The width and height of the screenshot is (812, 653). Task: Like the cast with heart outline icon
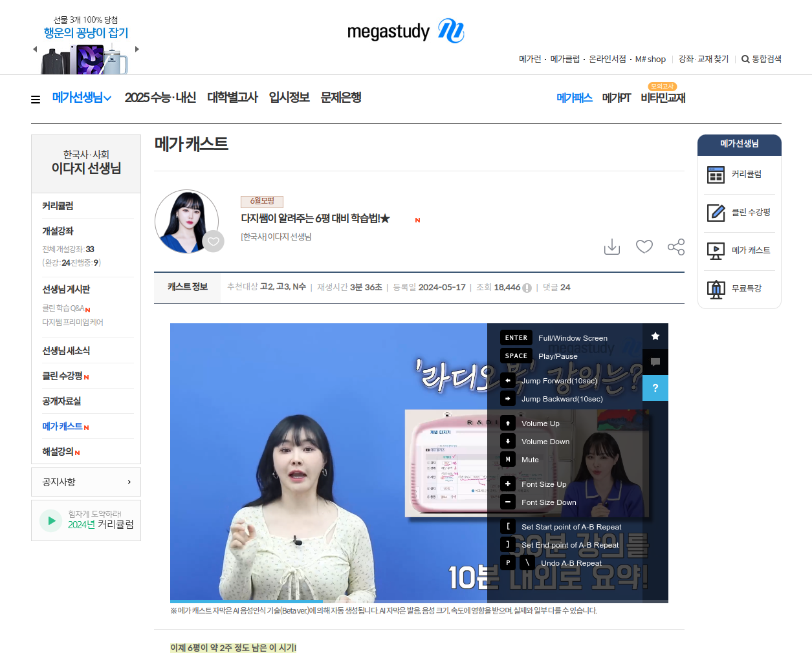pyautogui.click(x=644, y=246)
